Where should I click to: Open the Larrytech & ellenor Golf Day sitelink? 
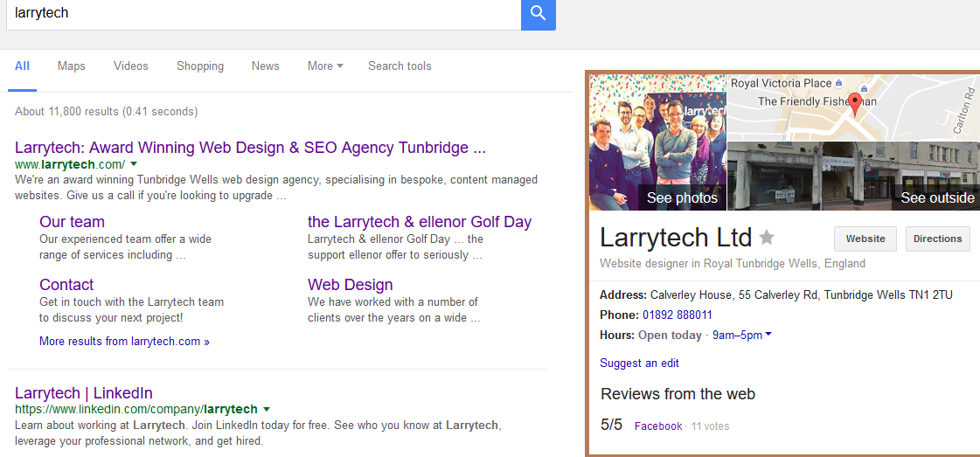point(420,222)
